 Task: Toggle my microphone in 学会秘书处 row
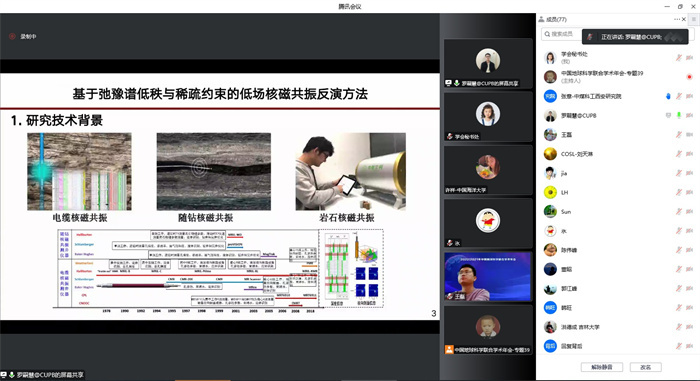[x=679, y=58]
